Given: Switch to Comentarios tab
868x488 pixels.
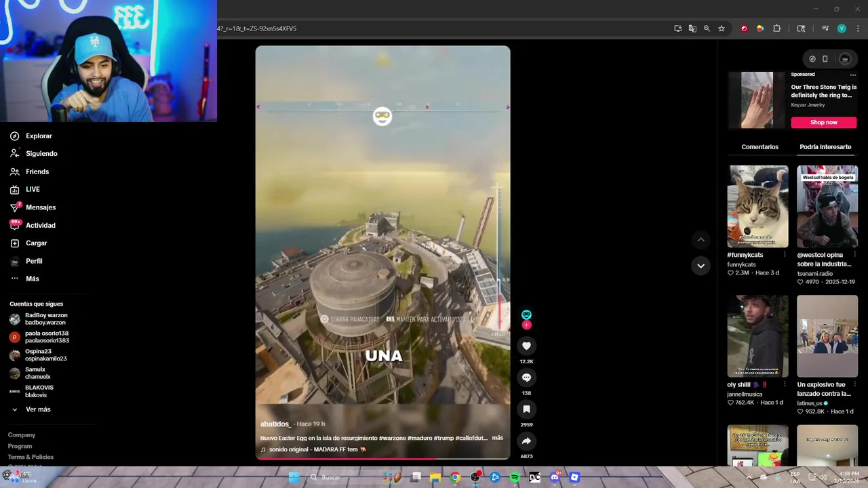Looking at the screenshot, I should pos(759,147).
